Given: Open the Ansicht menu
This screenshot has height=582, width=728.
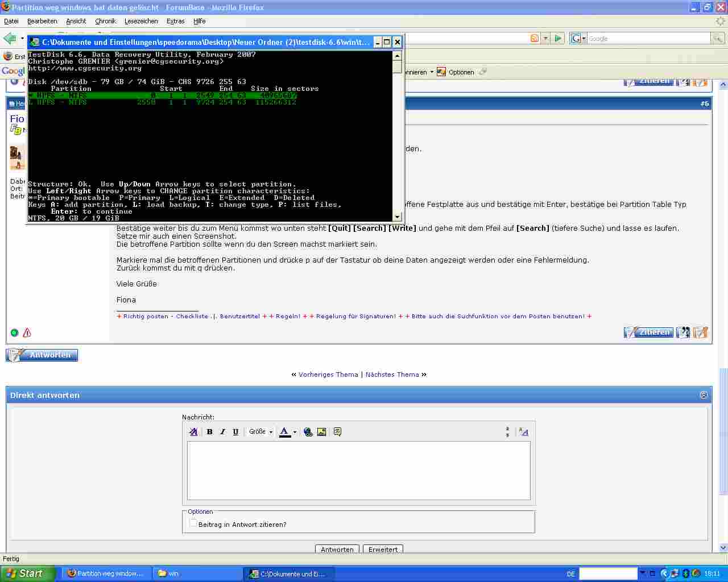Looking at the screenshot, I should 76,21.
